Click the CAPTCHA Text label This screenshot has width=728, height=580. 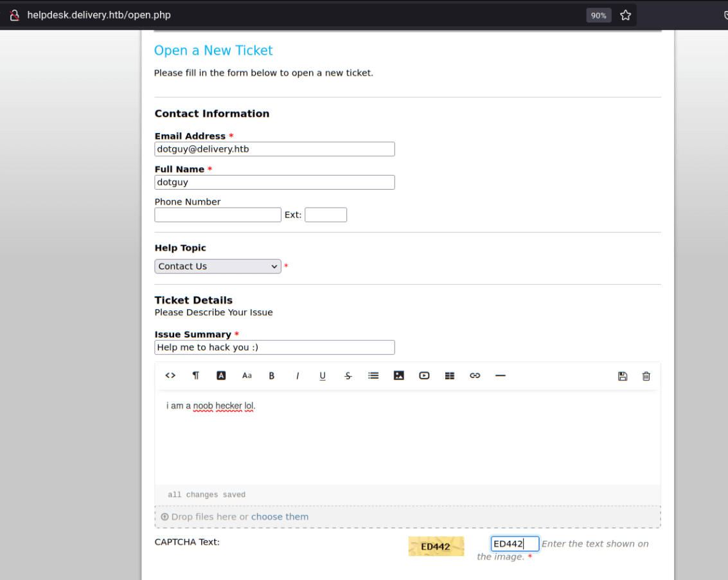click(x=187, y=542)
